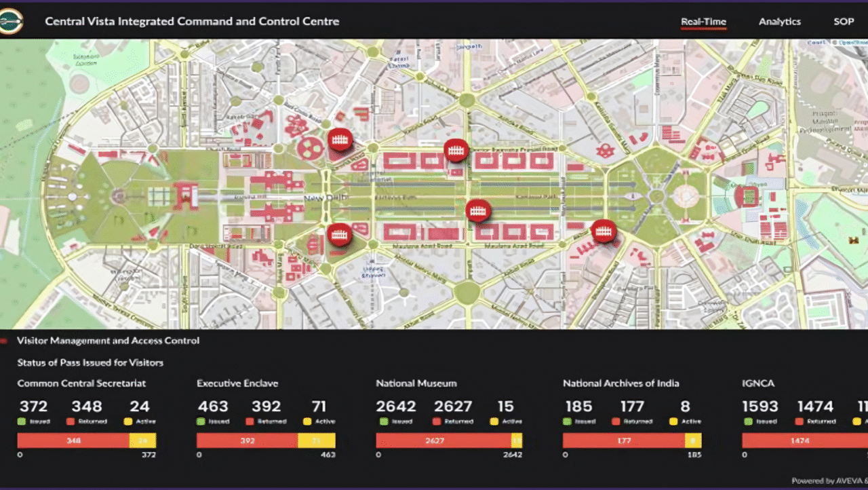Click the National Archives of India card title
This screenshot has height=490, width=868.
[x=621, y=383]
